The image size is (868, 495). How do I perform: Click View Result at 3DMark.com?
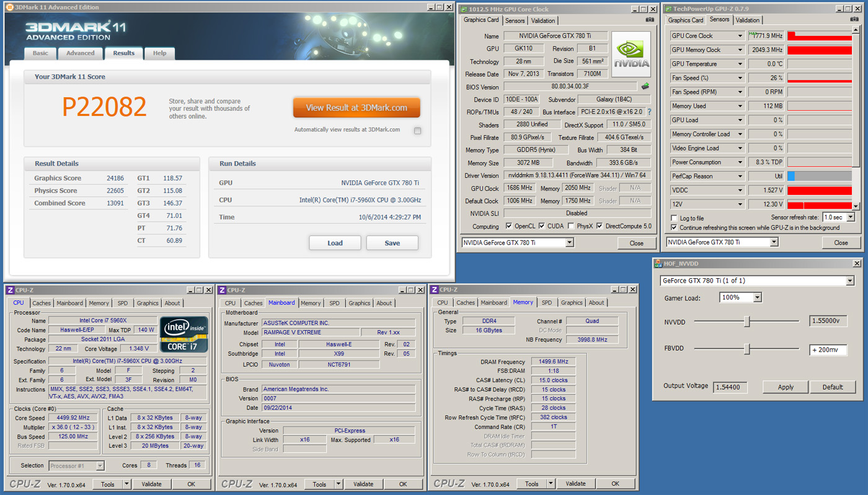pyautogui.click(x=356, y=108)
